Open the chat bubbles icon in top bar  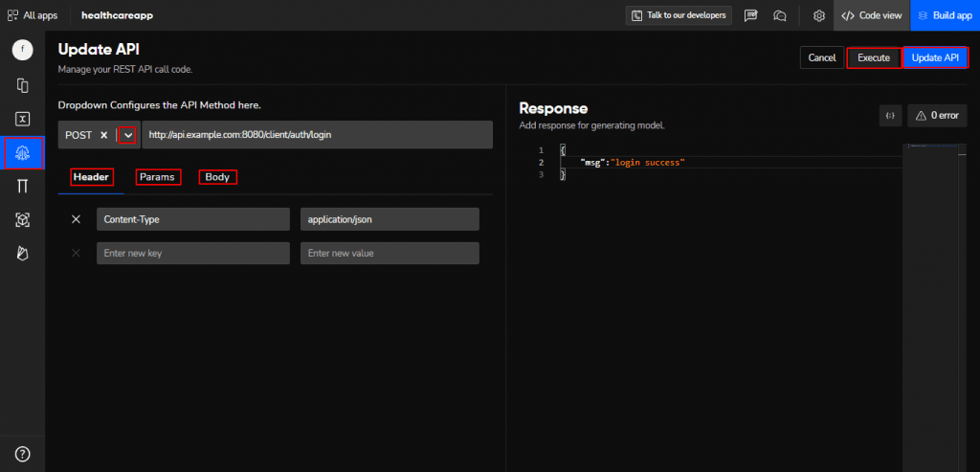pyautogui.click(x=779, y=15)
